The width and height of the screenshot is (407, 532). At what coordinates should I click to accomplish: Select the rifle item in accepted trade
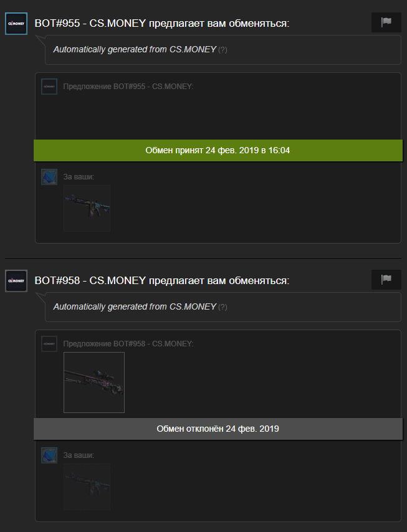[x=87, y=208]
